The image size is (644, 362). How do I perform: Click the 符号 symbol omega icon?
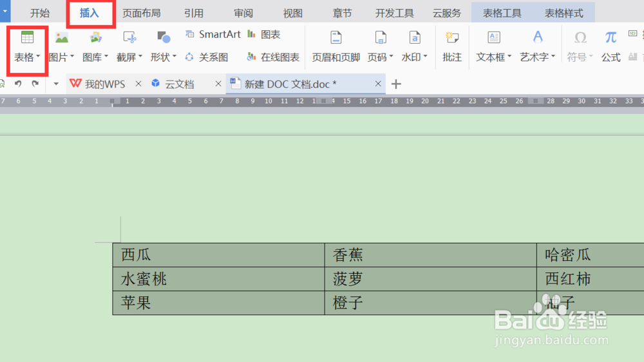coord(580,38)
